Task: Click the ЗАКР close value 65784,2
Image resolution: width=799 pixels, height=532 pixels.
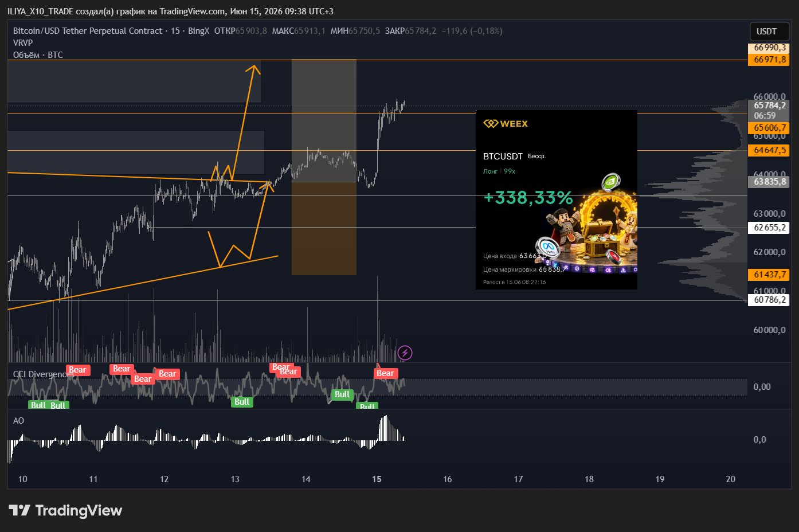Action: tap(420, 31)
